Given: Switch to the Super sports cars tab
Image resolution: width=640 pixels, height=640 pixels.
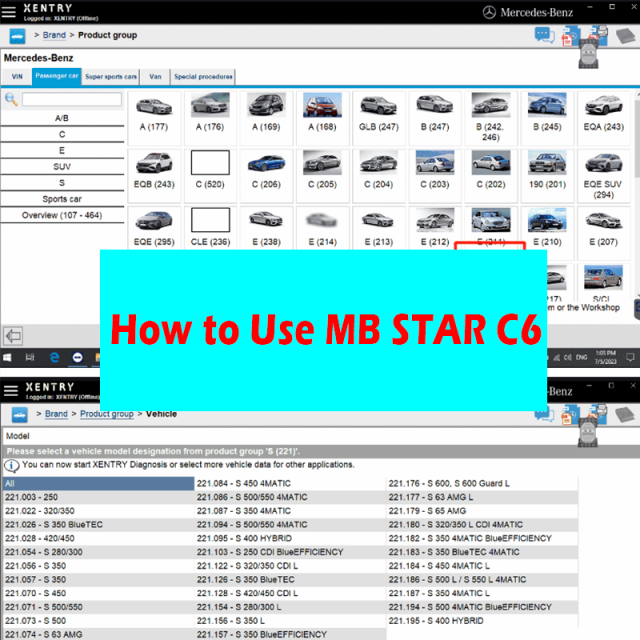Looking at the screenshot, I should pyautogui.click(x=111, y=76).
